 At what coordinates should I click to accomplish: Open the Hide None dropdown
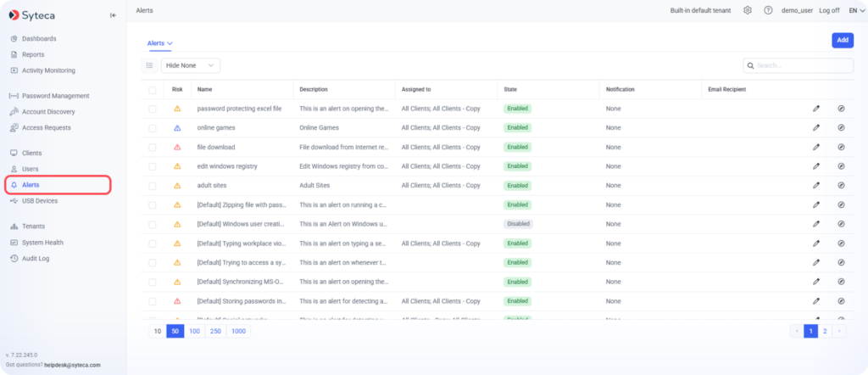click(191, 65)
